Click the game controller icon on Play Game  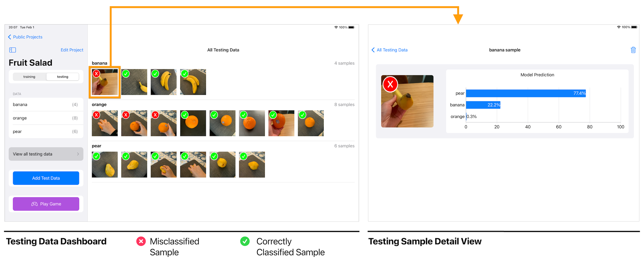coord(34,204)
